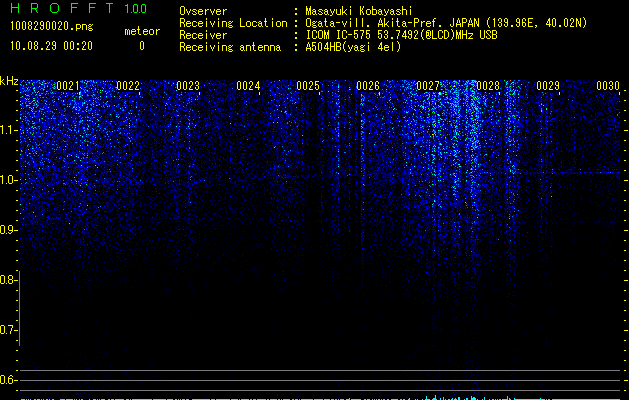
Task: Click the Receiving Location label
Action: point(233,23)
